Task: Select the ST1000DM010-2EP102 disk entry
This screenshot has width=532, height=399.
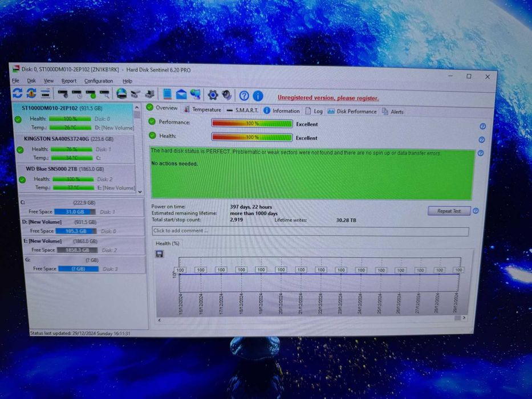Action: click(x=74, y=118)
